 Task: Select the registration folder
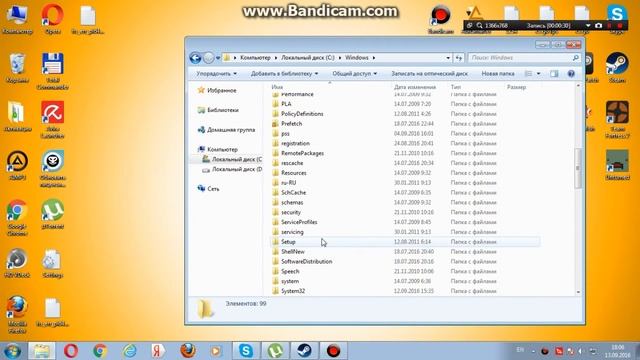(x=295, y=144)
